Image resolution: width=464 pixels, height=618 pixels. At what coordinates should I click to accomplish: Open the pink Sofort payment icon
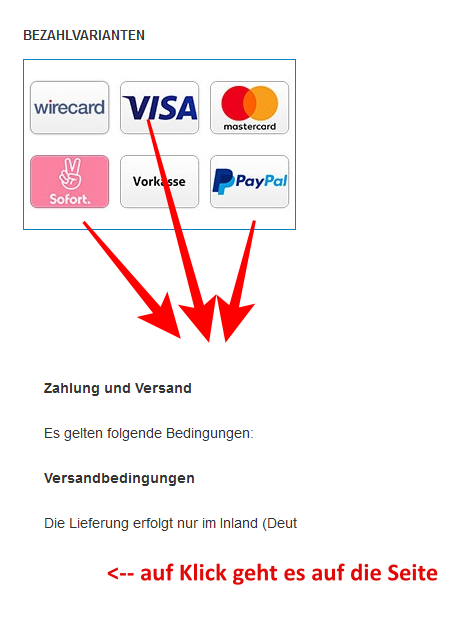[x=69, y=181]
